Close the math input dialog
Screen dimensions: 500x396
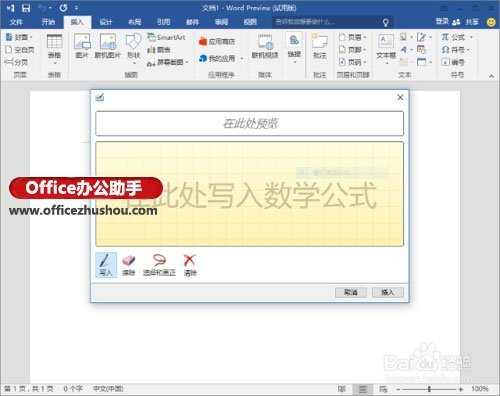[x=400, y=97]
